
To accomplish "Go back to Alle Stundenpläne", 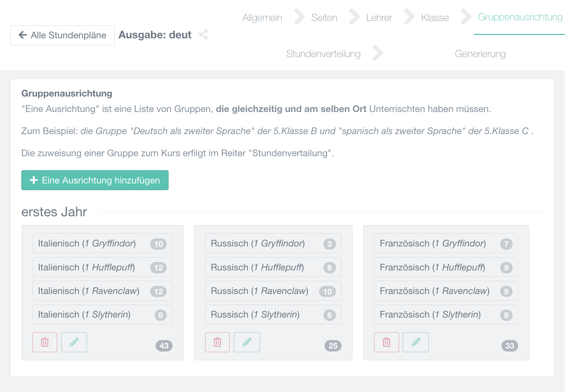I will [62, 35].
